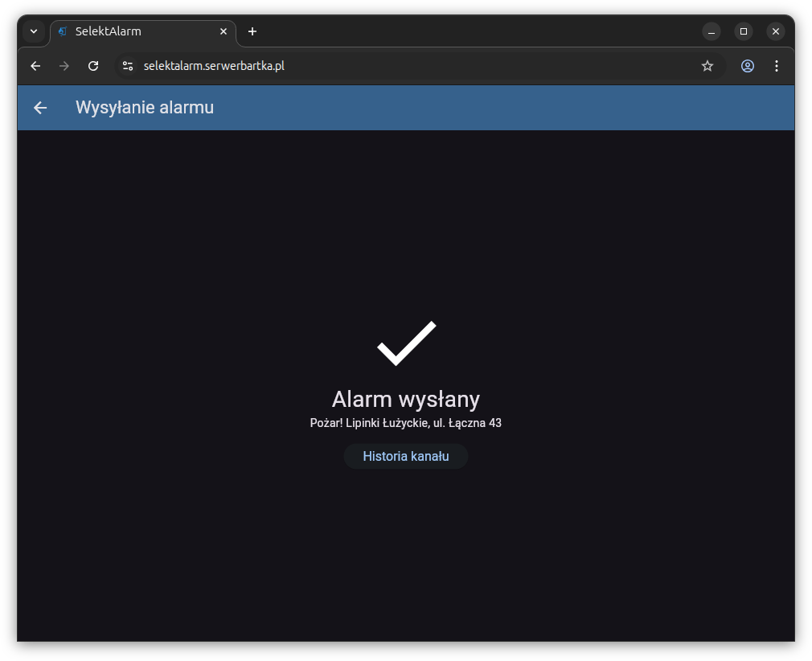Viewport: 812px width, 661px height.
Task: Open the browser profile icon
Action: 748,66
